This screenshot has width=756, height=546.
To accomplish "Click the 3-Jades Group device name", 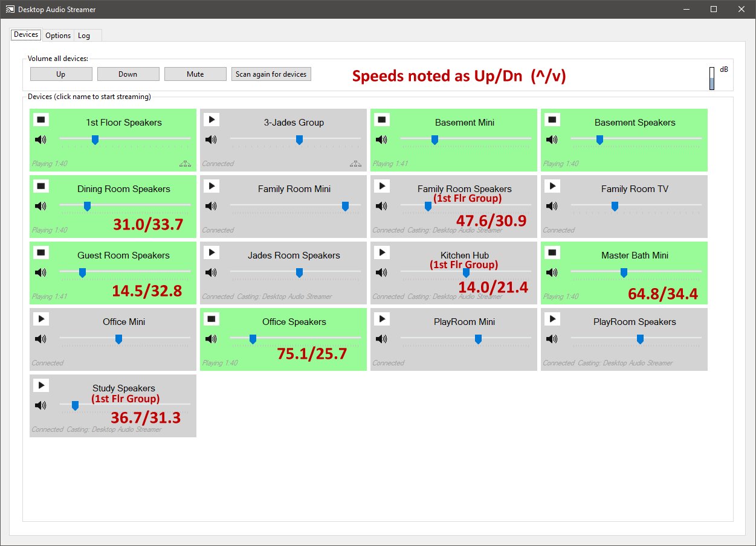I will click(x=294, y=123).
